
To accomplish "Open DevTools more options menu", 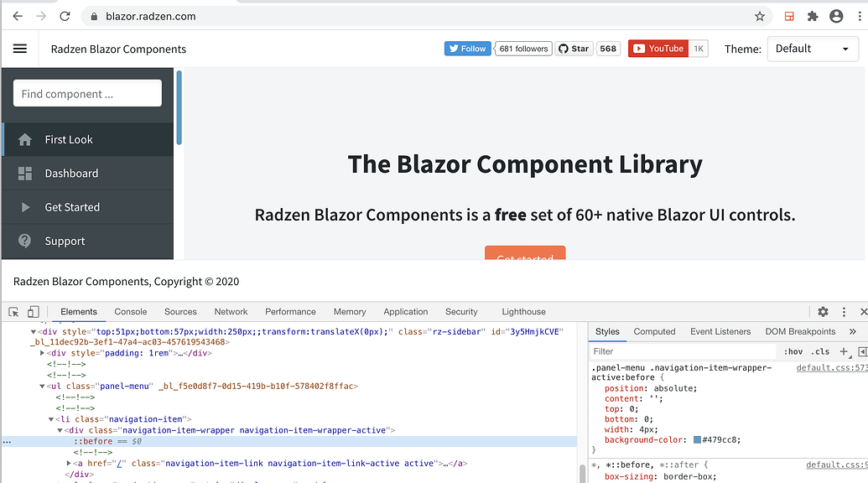I will (x=844, y=311).
